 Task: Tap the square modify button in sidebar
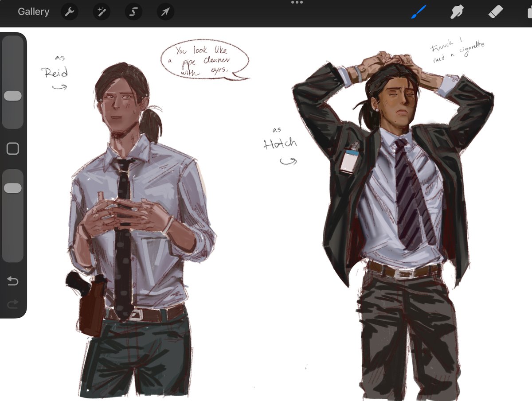pos(13,149)
